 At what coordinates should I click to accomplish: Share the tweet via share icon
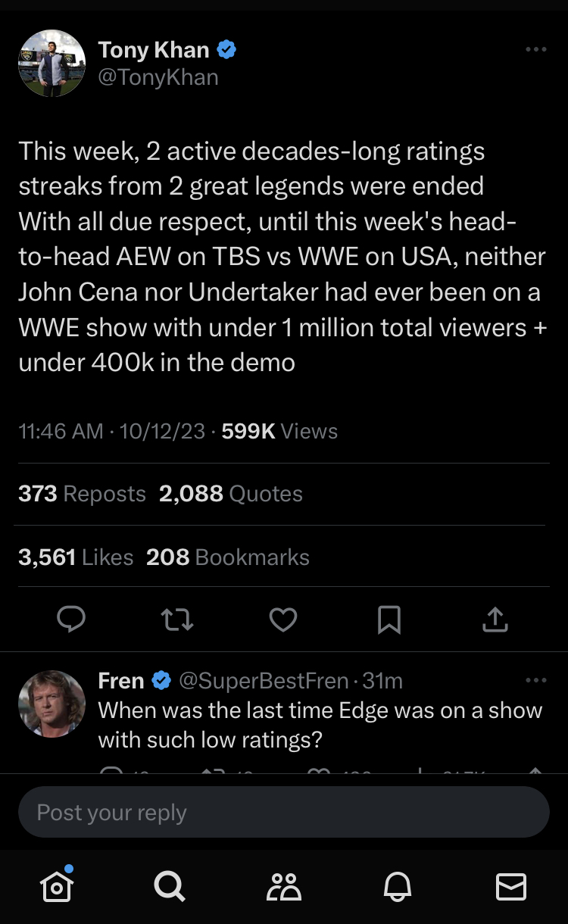pyautogui.click(x=495, y=620)
